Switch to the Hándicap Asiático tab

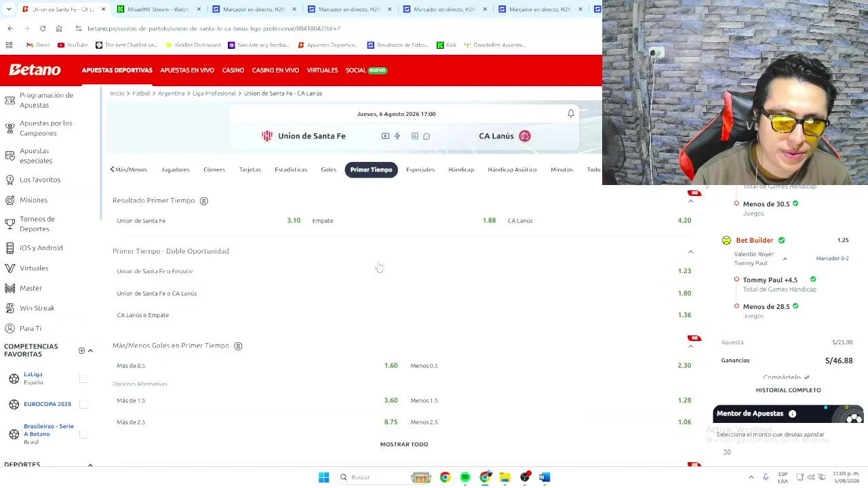click(512, 169)
